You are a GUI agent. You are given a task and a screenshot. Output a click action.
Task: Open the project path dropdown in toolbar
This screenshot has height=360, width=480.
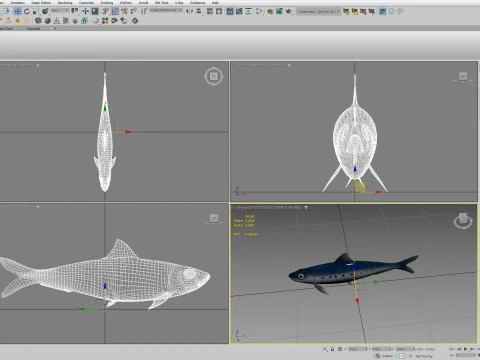click(319, 11)
